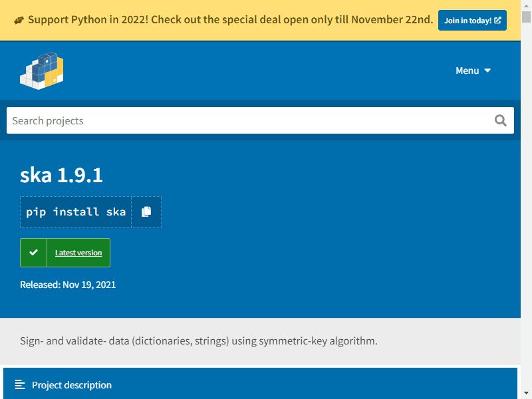Click the Released Nov 19, 2021 text
Screen dimensions: 532x399
[68, 285]
